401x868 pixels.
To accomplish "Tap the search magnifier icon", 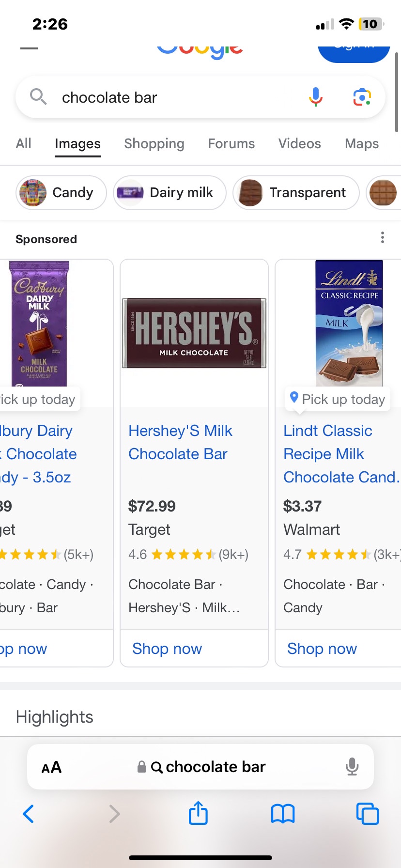I will [38, 97].
